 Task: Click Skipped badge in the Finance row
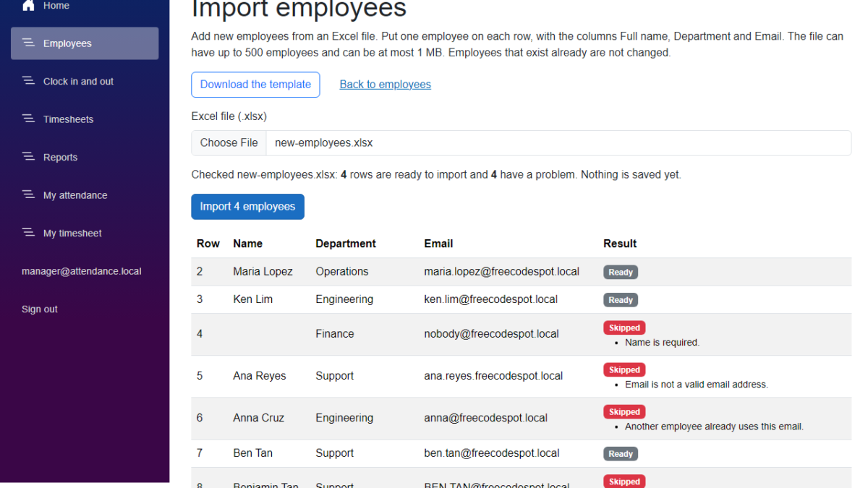pyautogui.click(x=624, y=328)
